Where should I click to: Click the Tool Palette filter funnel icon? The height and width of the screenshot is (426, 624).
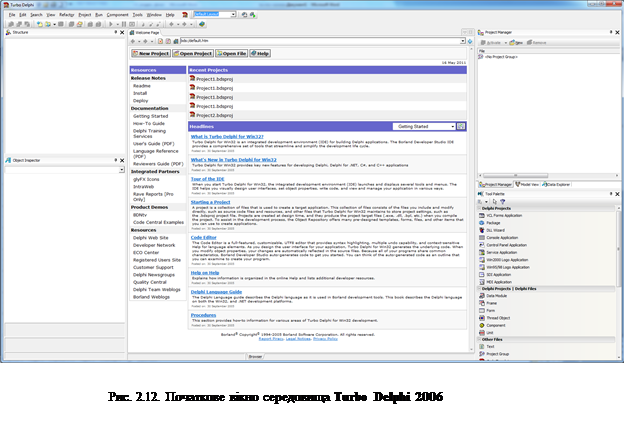(x=503, y=202)
